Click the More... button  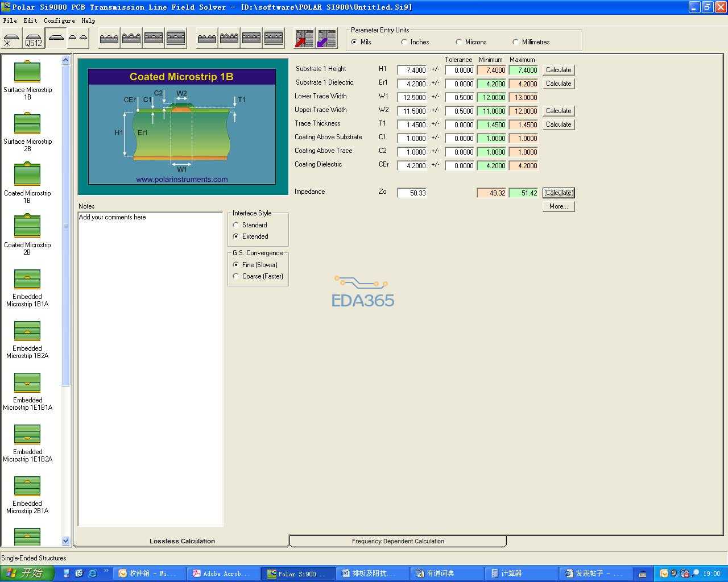point(559,206)
